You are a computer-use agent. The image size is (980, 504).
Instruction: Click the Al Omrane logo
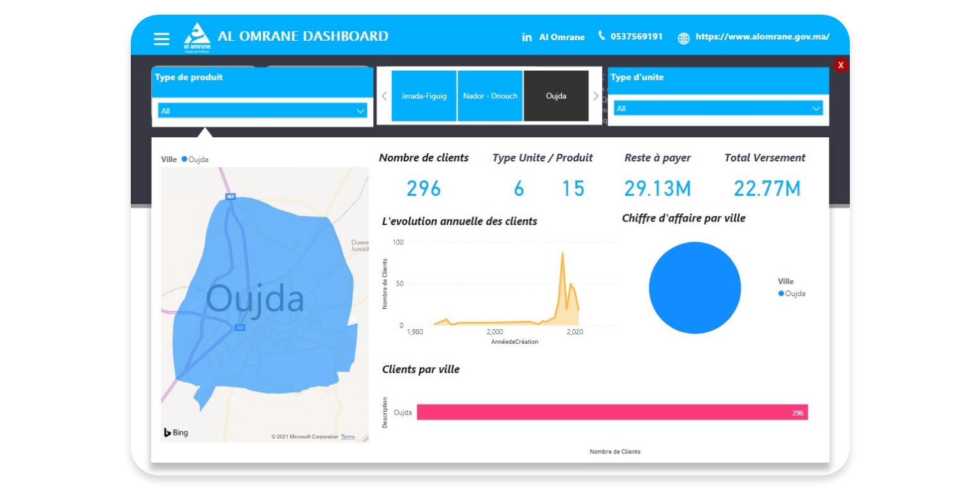point(197,37)
